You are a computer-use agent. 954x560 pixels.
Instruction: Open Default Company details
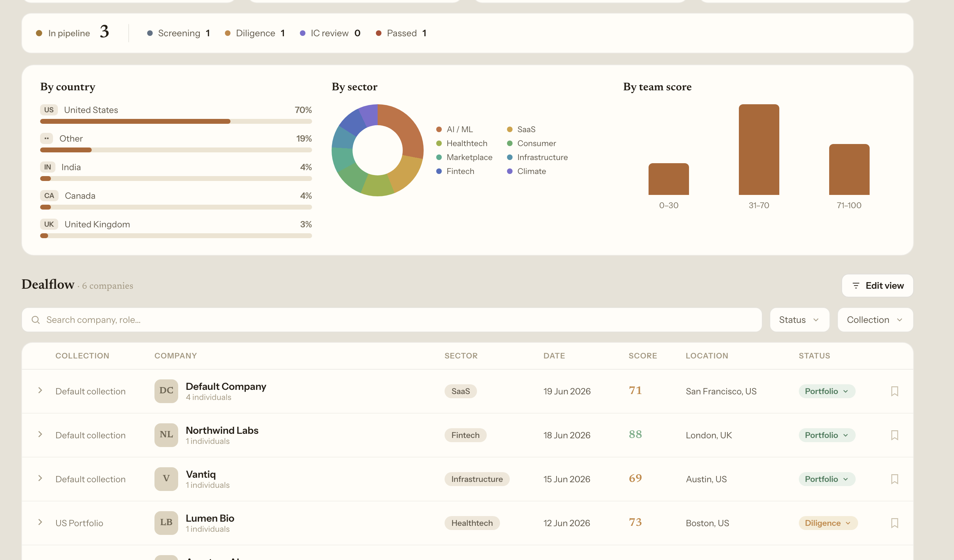pos(226,386)
